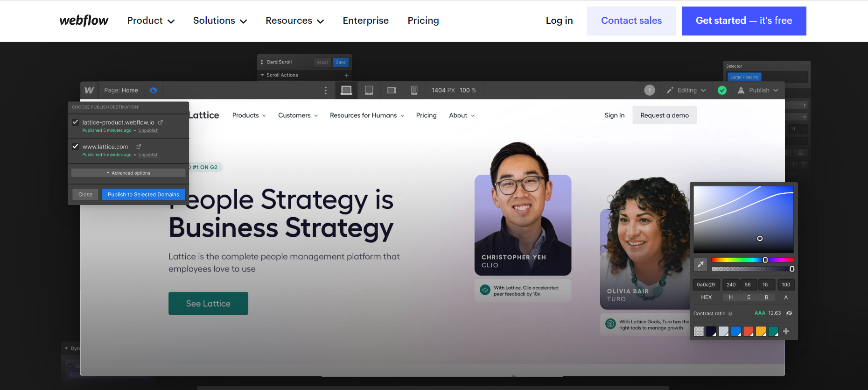Toggle contrast ratio visibility eye icon
Viewport: 868px width, 390px height.
(789, 313)
